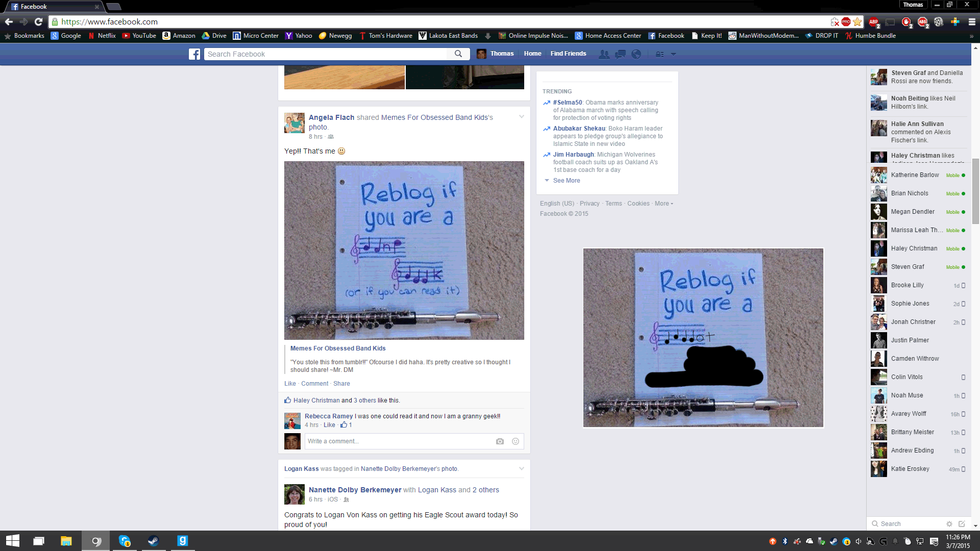The image size is (980, 551).
Task: Open the Drive bookmark
Action: (214, 36)
